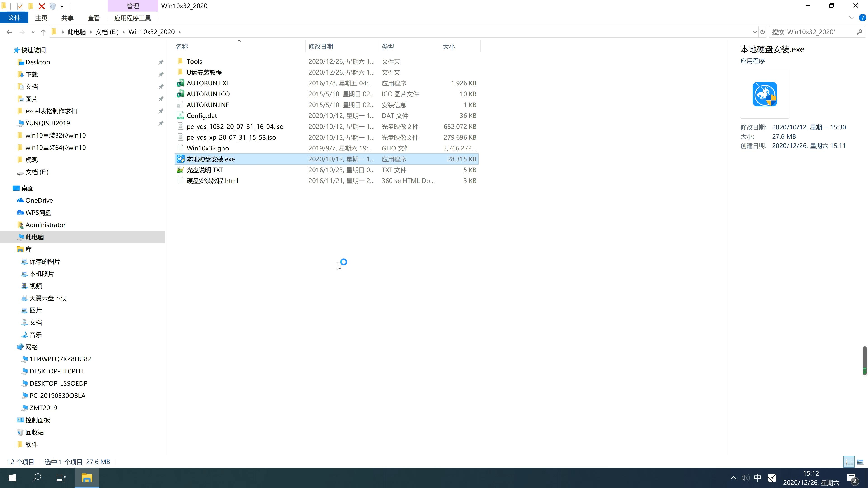868x488 pixels.
Task: Click the 应用程序工具 menu option
Action: coord(132,17)
